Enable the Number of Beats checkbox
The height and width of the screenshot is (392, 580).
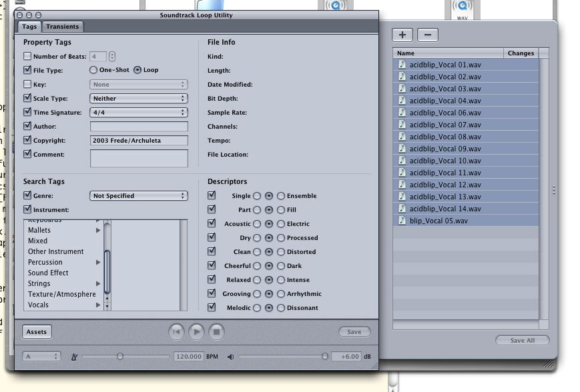(x=27, y=56)
